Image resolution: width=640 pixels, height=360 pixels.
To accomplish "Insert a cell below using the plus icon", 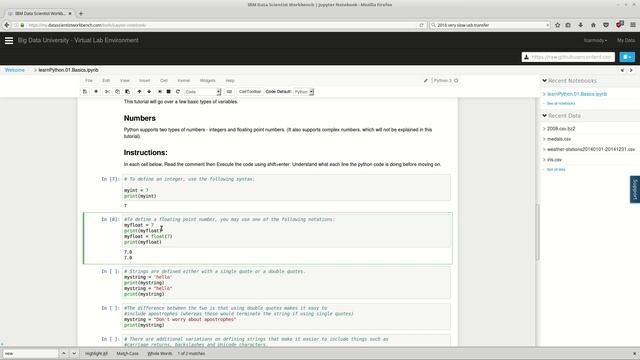I will tap(96, 92).
